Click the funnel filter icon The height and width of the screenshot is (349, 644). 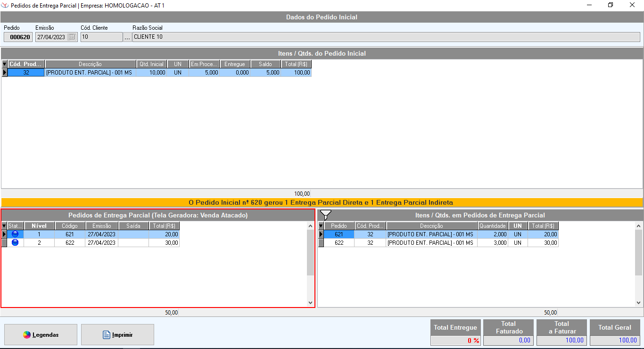coord(325,215)
